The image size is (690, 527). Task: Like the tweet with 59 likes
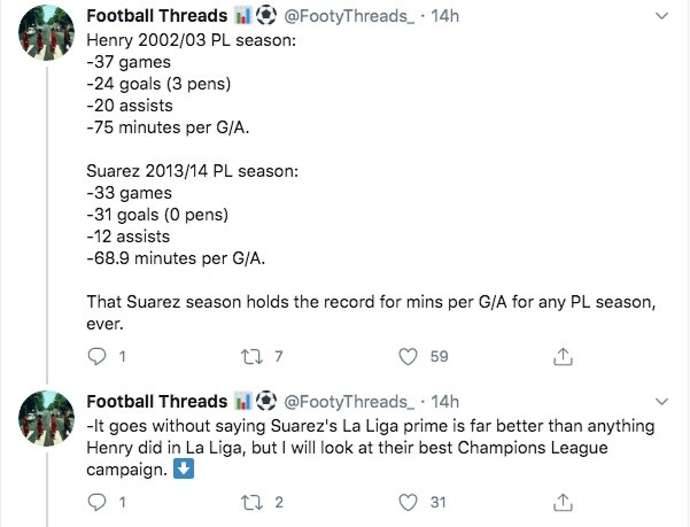click(408, 356)
